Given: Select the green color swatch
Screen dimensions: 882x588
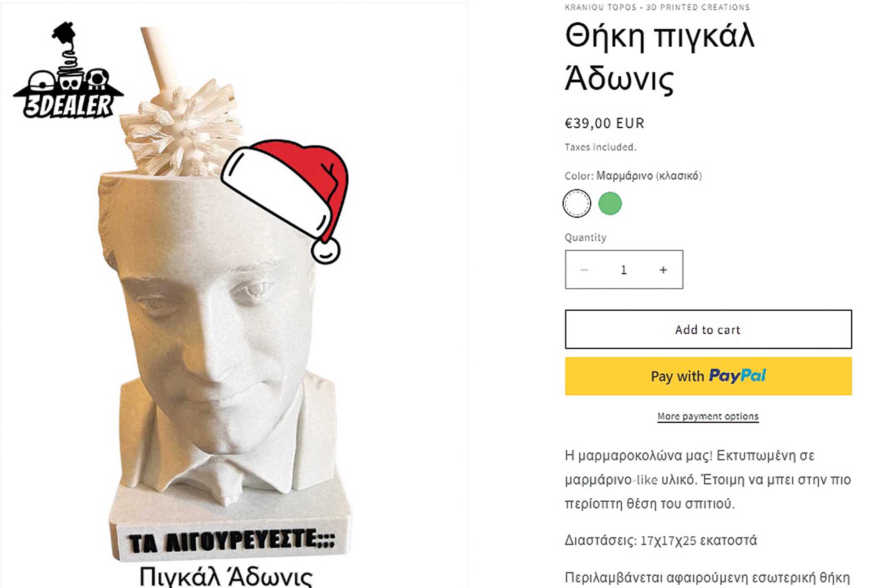Looking at the screenshot, I should click(x=610, y=203).
